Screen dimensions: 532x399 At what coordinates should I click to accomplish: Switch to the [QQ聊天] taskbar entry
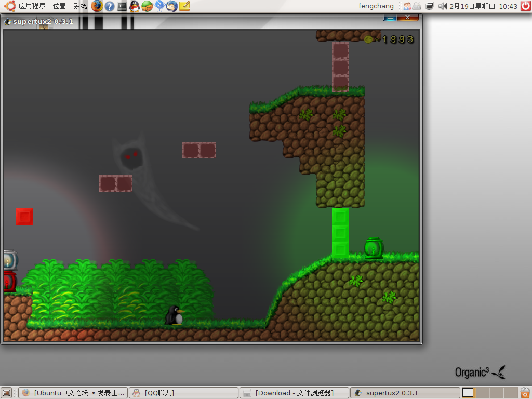coord(183,393)
